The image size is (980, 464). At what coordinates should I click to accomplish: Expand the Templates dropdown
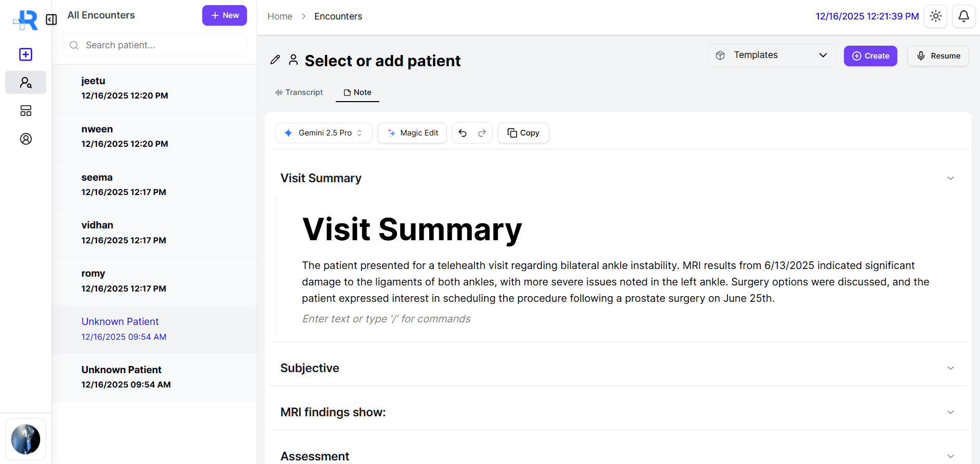click(771, 55)
